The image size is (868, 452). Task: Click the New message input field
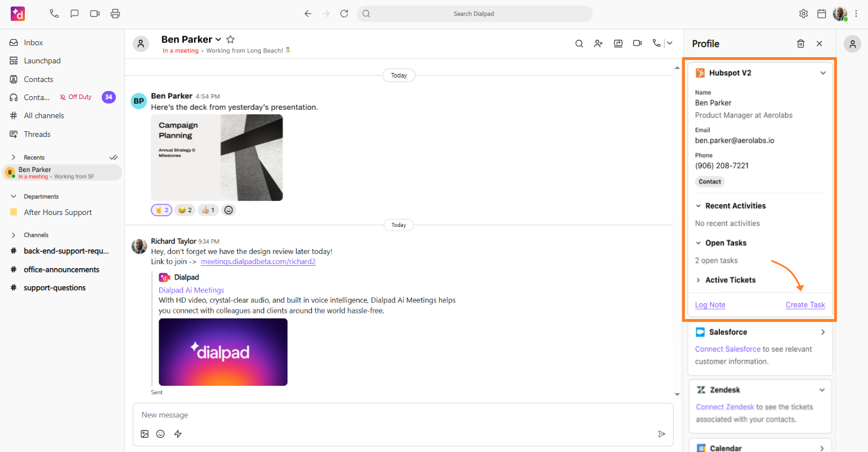tap(403, 415)
